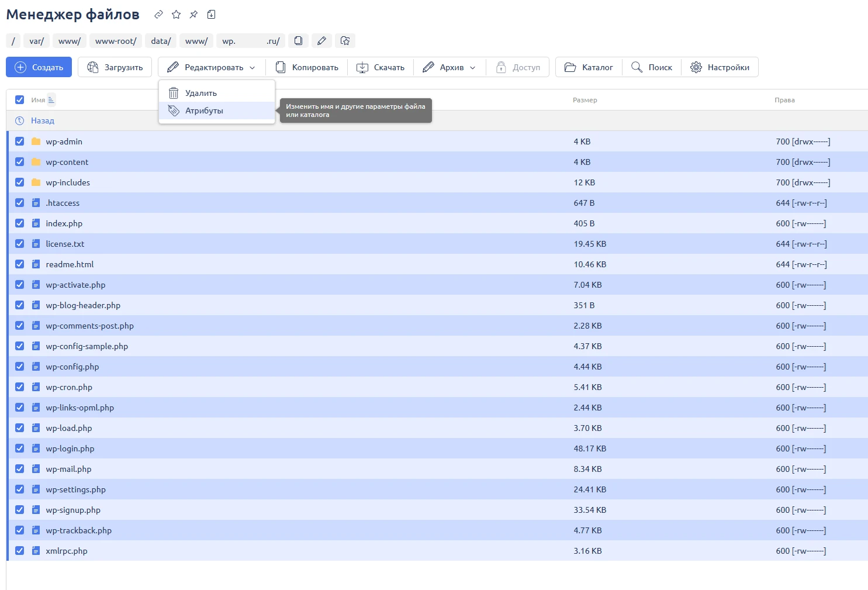Click the link icon beside the page title
Image resolution: width=868 pixels, height=590 pixels.
coord(158,15)
